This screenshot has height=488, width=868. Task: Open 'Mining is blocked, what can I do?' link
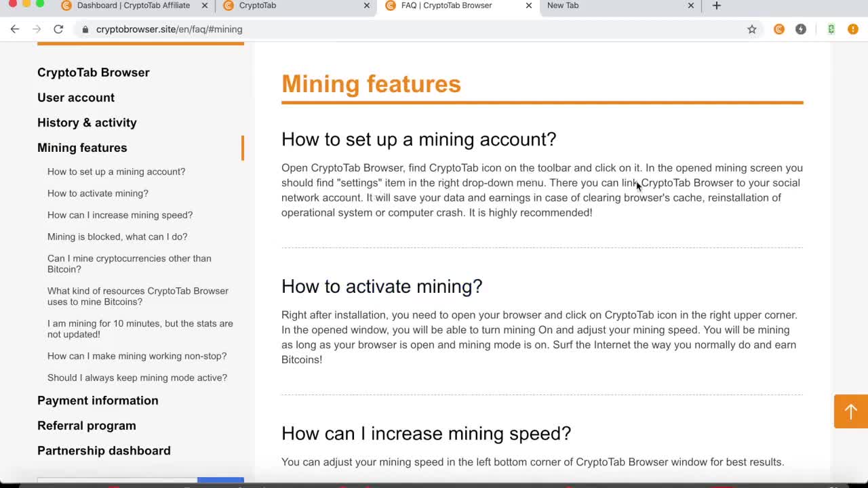point(117,237)
